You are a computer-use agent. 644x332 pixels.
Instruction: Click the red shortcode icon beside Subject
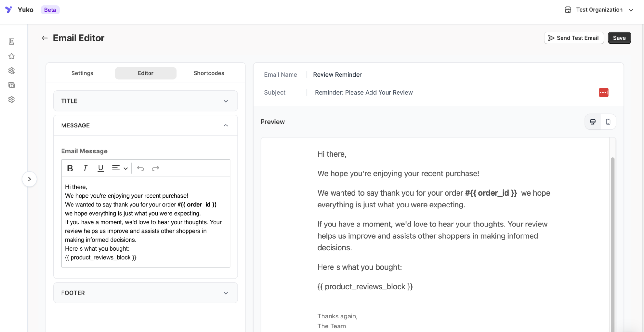(603, 93)
